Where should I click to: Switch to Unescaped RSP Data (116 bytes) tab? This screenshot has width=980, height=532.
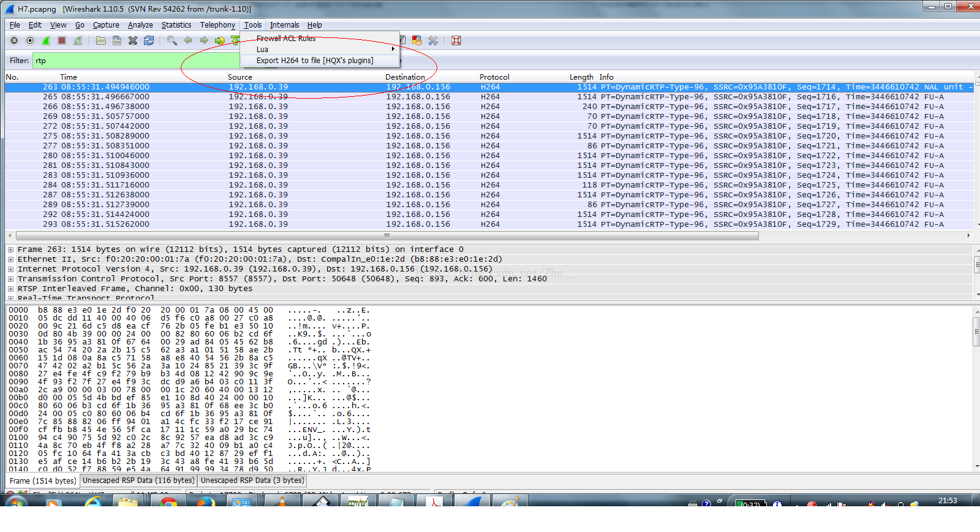(x=138, y=481)
